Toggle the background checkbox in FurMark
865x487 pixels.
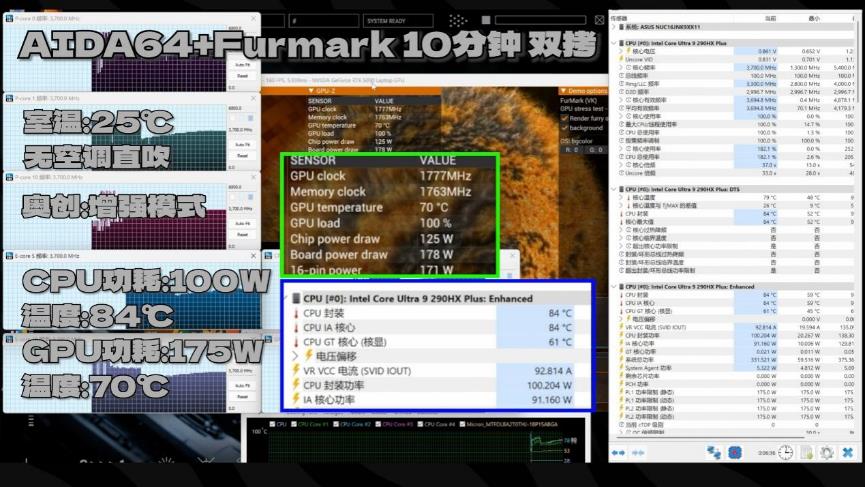(564, 127)
